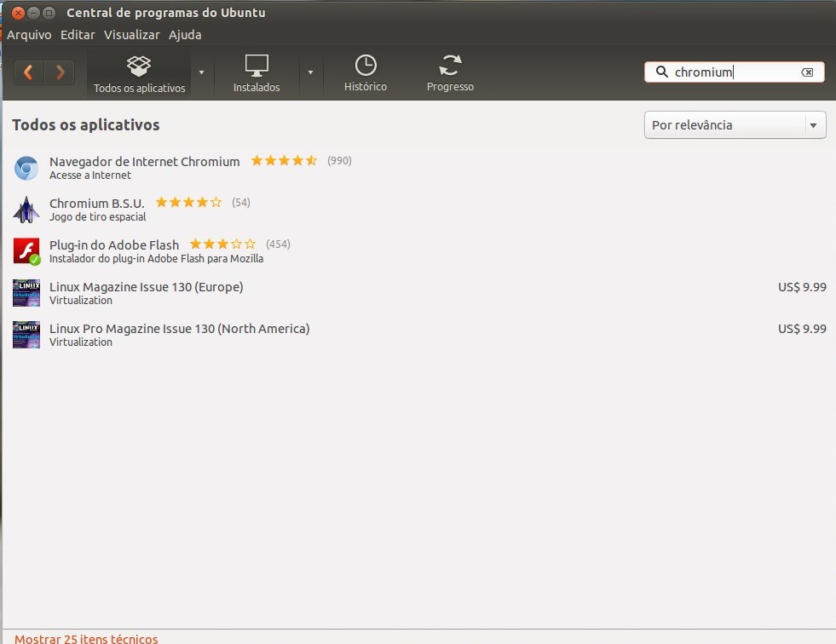Open the Visualizar menu
The height and width of the screenshot is (644, 836).
(132, 35)
